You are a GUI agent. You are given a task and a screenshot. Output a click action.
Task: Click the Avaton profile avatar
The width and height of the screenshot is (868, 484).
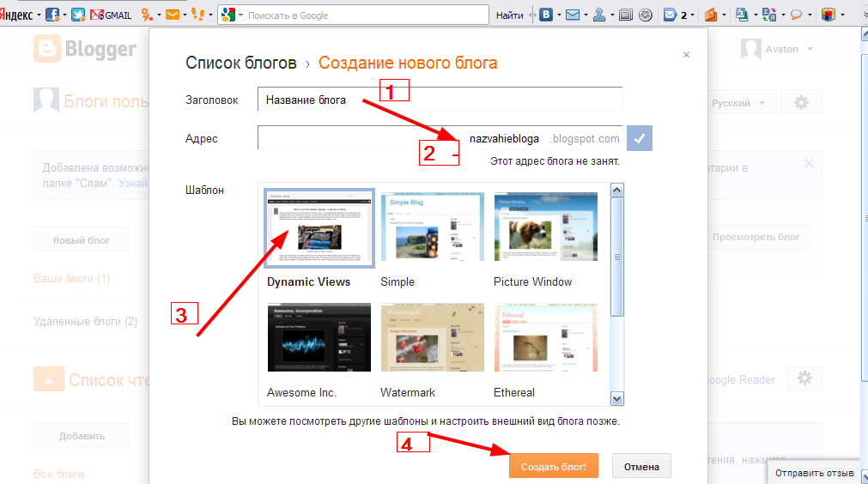tap(750, 49)
